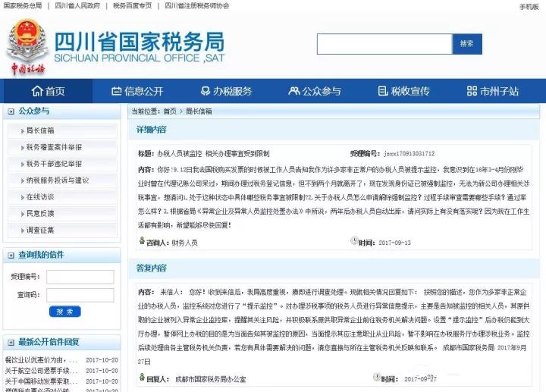
Task: Click 首页 in the breadcrumb path
Action: coord(170,111)
